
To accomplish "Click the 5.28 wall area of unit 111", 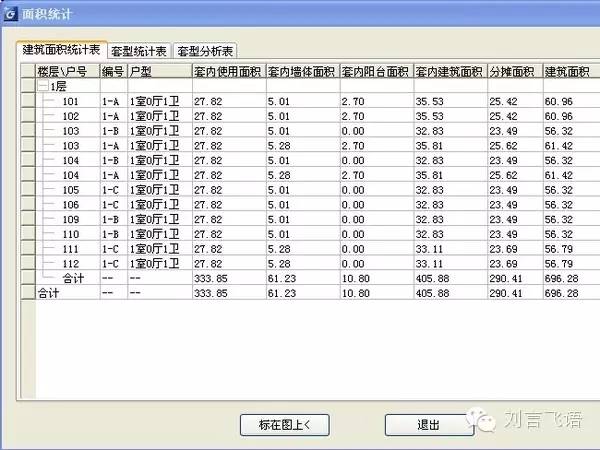I will (x=279, y=249).
